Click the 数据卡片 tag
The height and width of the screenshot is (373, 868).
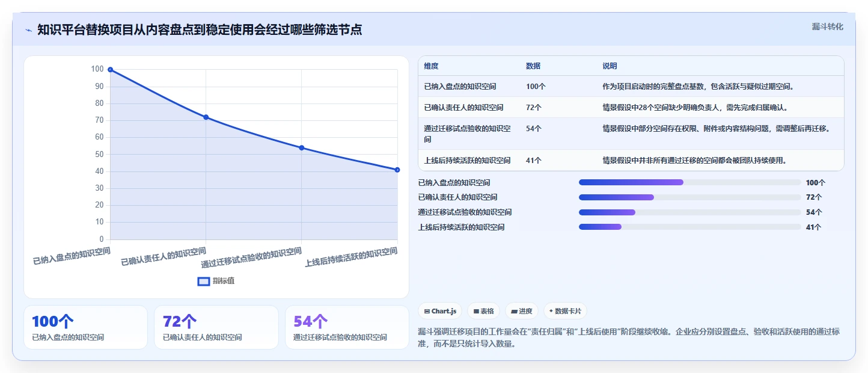[x=565, y=311]
